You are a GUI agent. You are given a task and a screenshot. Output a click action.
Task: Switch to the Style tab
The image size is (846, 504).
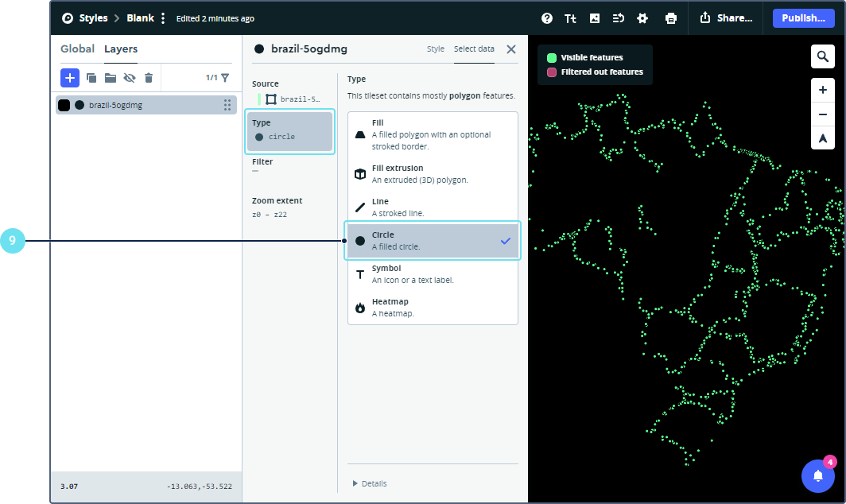pyautogui.click(x=436, y=49)
